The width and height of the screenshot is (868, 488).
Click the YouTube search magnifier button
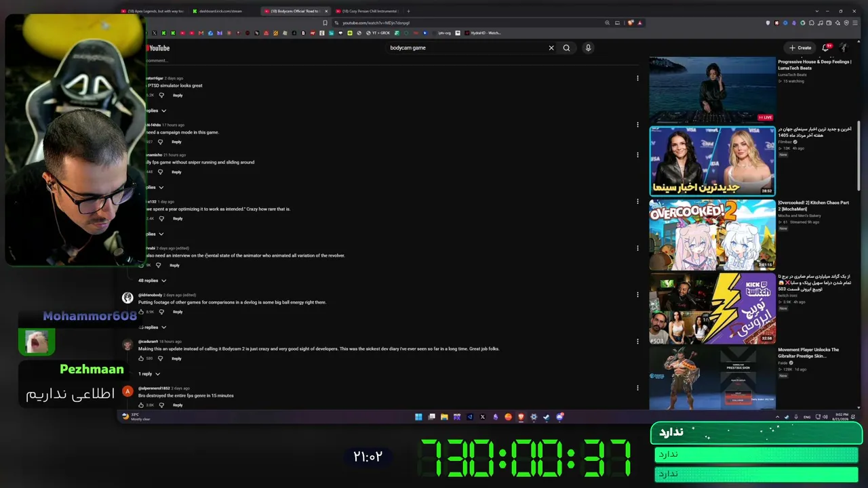tap(566, 48)
